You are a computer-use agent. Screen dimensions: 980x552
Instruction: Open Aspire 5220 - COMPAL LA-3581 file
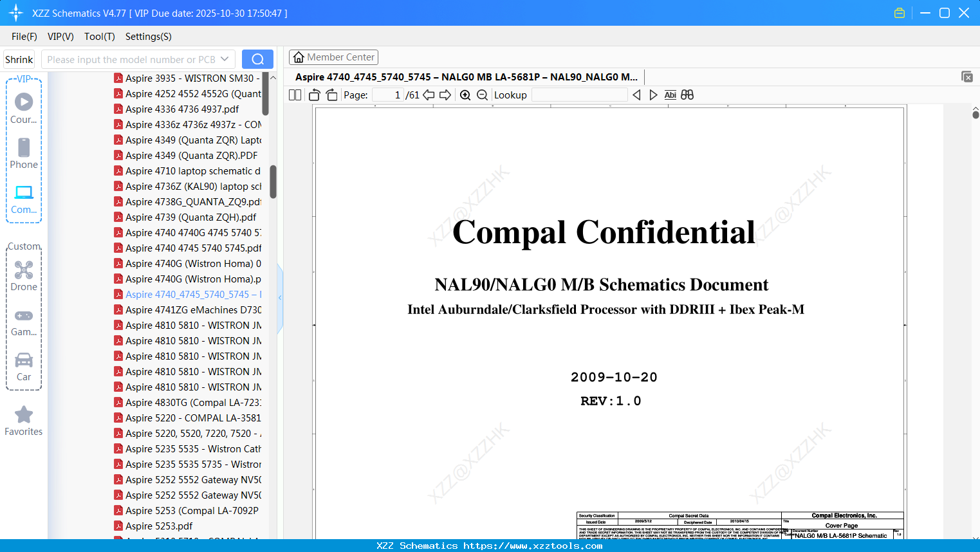pos(187,418)
